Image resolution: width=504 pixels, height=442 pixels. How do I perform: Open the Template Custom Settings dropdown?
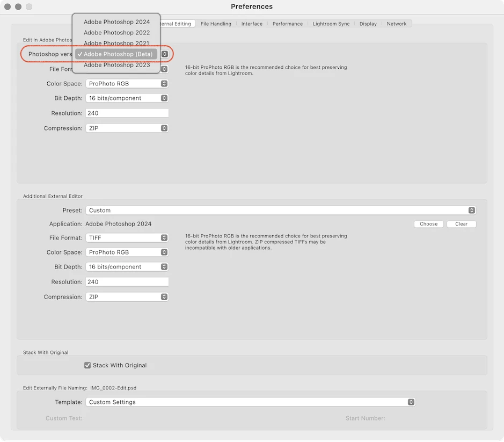click(251, 402)
